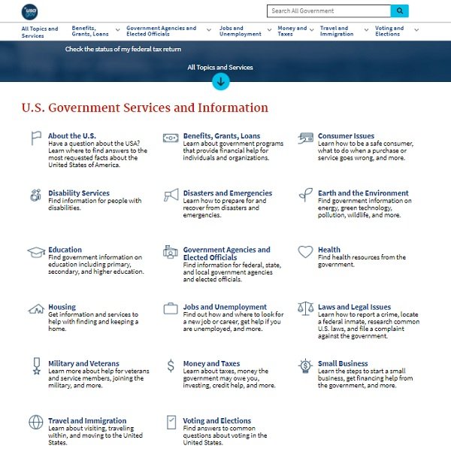Open the Earth and the Environment heading link
Image resolution: width=451 pixels, height=476 pixels.
(363, 193)
